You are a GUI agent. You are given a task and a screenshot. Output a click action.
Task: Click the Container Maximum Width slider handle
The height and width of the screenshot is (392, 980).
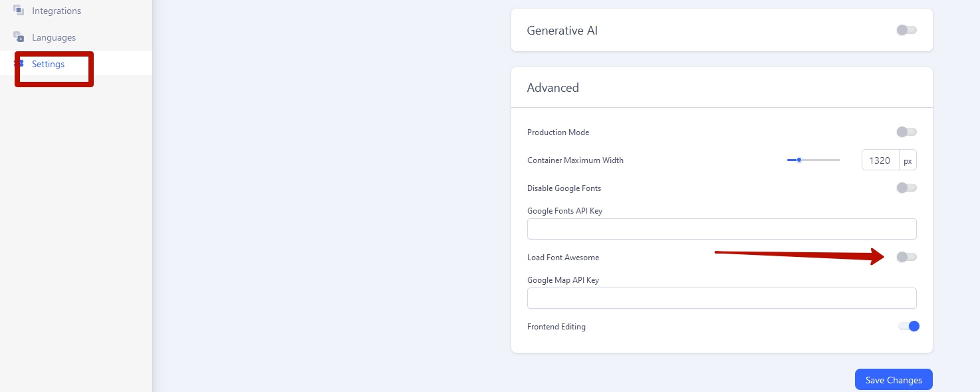[799, 160]
